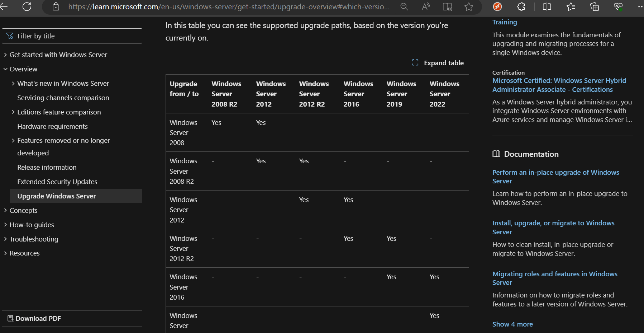
Task: Open Hardware requirements page
Action: [52, 126]
